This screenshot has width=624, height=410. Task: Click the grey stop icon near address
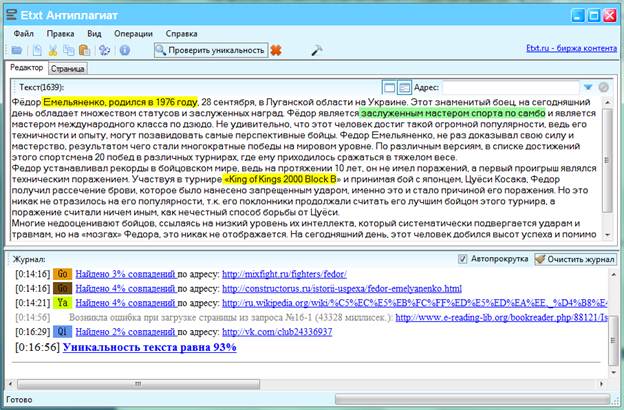tap(603, 87)
